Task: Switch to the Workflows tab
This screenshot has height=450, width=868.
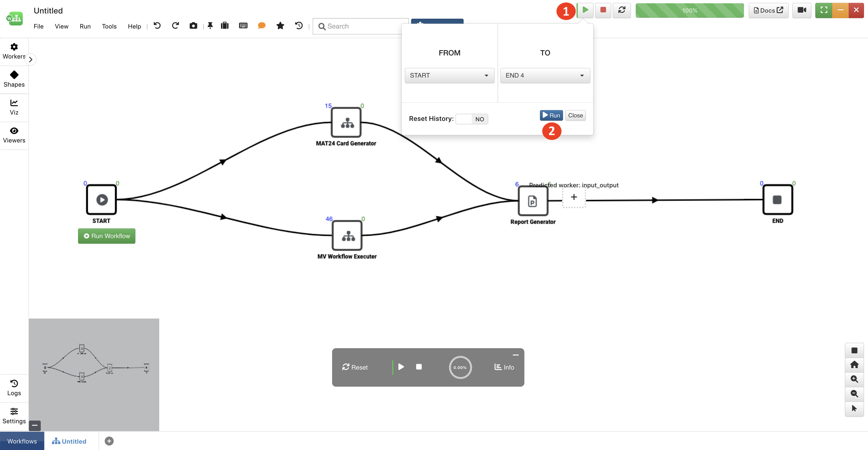Action: tap(22, 441)
